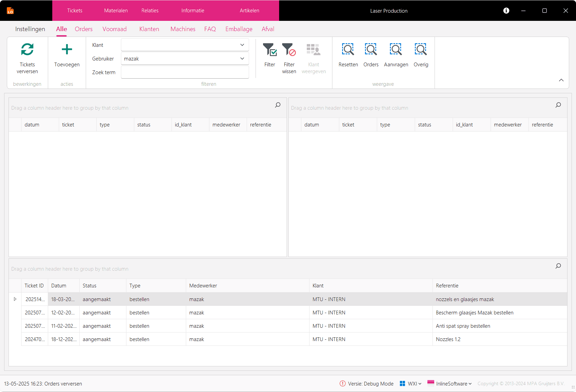Click the status bar message Orders verversen
This screenshot has height=392, width=576.
pyautogui.click(x=43, y=384)
